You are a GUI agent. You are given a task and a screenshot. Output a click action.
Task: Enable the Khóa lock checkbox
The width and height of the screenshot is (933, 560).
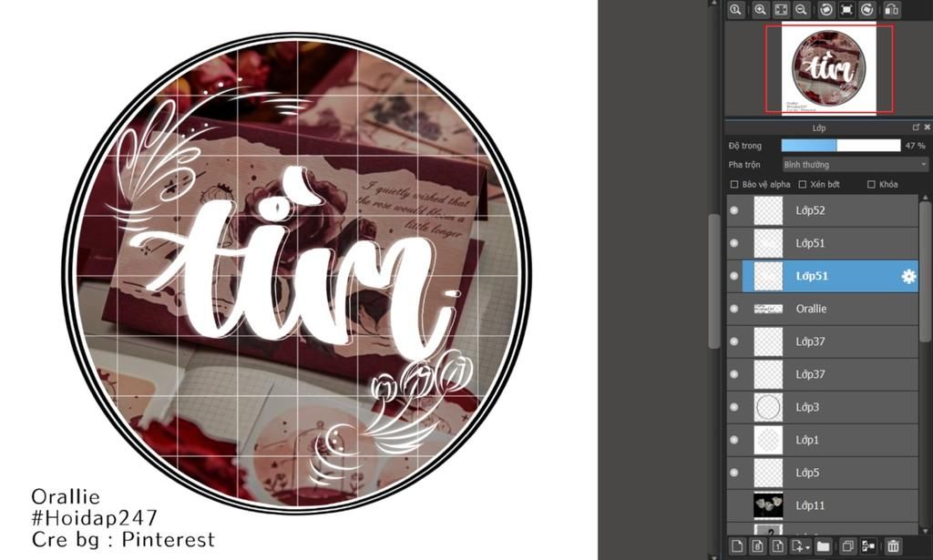pyautogui.click(x=871, y=184)
